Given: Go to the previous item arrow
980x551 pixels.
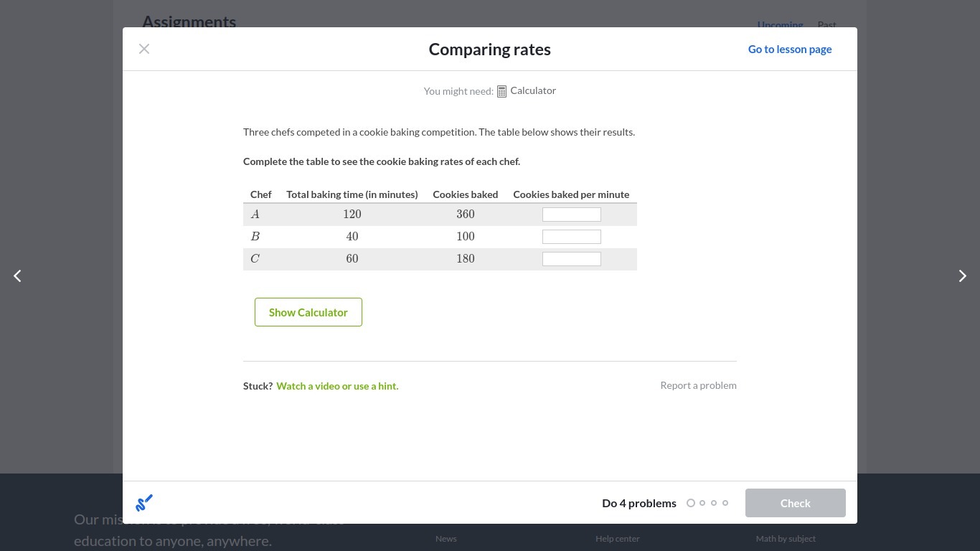Looking at the screenshot, I should click(x=18, y=276).
